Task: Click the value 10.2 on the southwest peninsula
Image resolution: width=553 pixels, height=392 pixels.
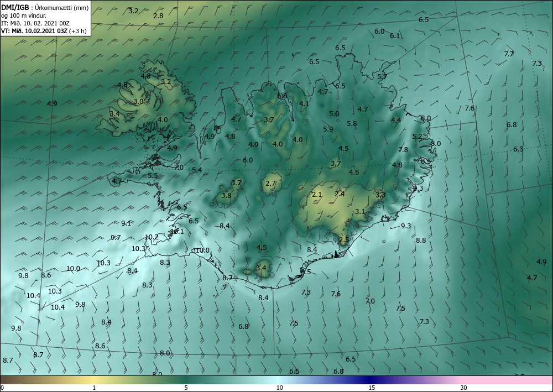Action: [x=152, y=237]
